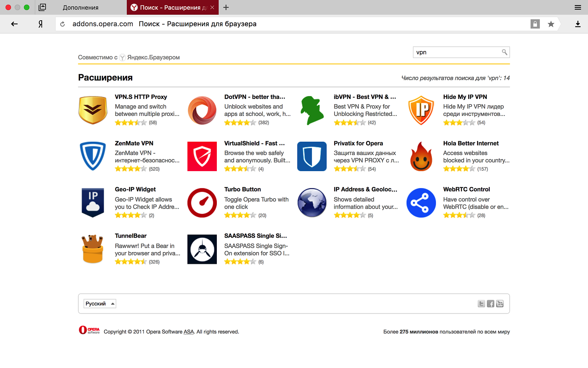
Task: Click the DotVPN star rating
Action: point(240,123)
